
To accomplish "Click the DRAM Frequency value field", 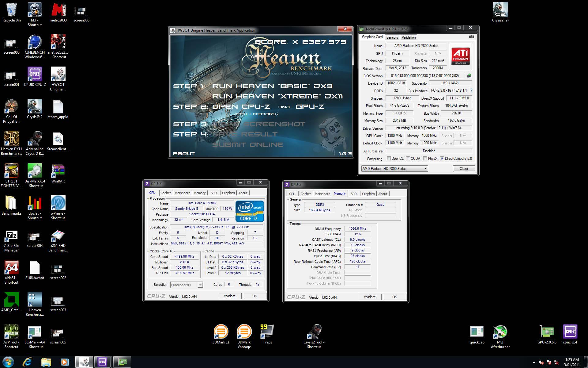I will [x=357, y=229].
